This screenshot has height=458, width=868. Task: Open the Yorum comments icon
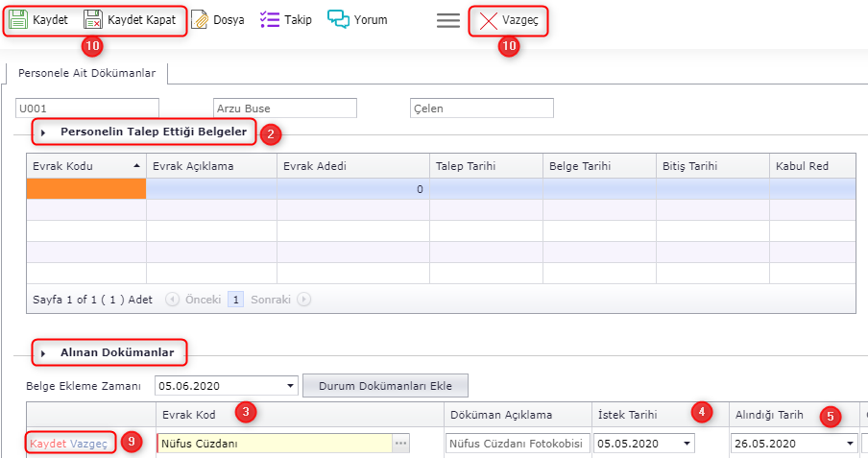pyautogui.click(x=338, y=19)
